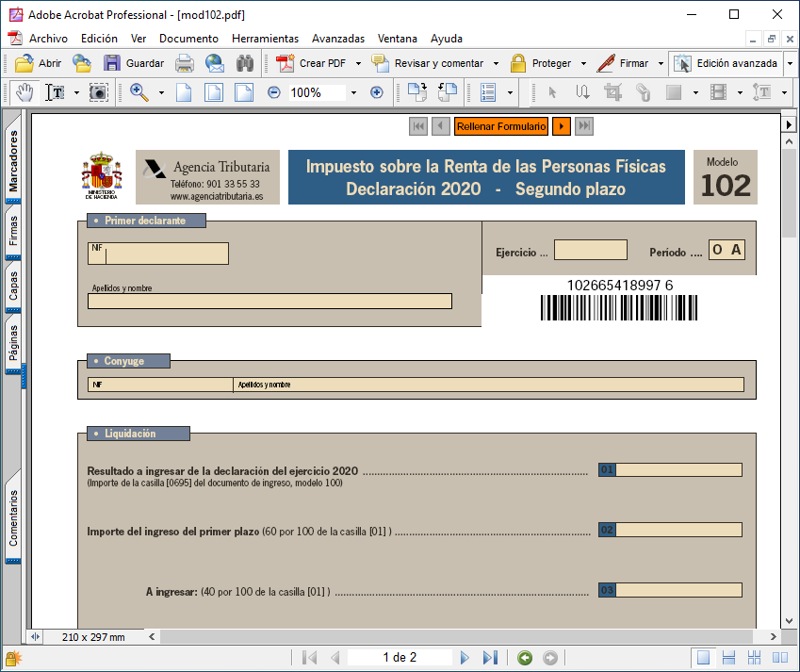Click rotate clockwise page icon
The image size is (800, 672).
click(417, 92)
